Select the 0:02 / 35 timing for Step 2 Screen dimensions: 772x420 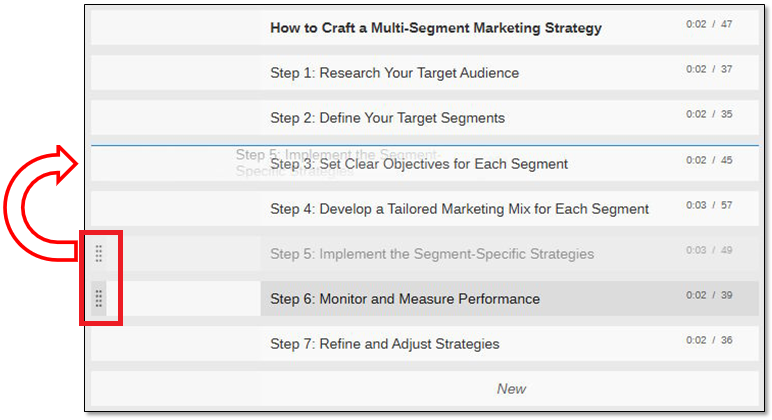[x=709, y=114]
